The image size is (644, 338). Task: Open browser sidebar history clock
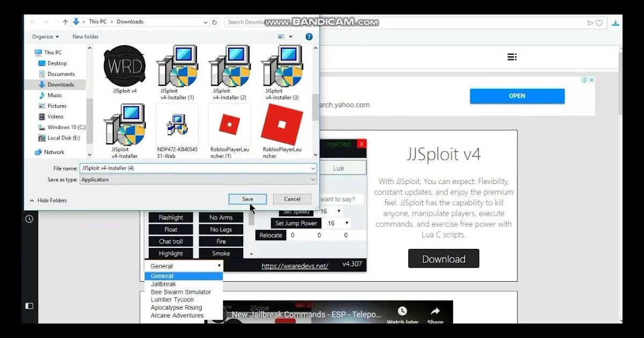click(x=29, y=219)
